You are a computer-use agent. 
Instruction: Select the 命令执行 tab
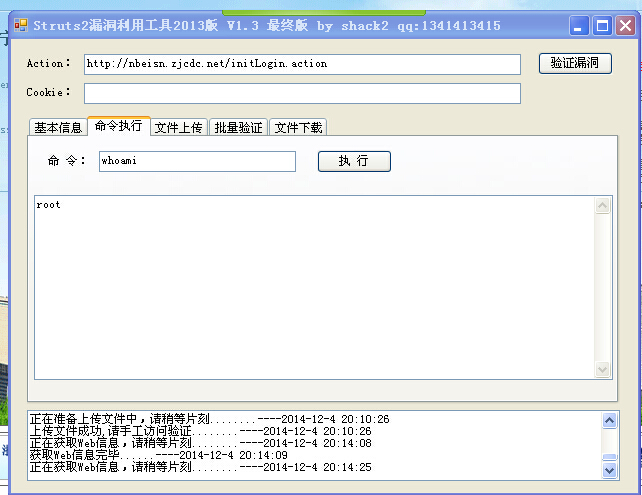[x=119, y=126]
